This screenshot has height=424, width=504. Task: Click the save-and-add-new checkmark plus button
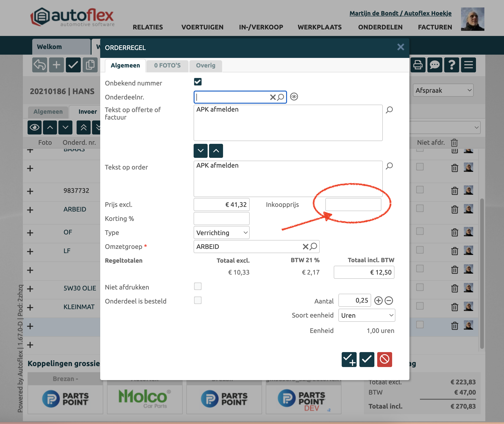click(x=349, y=359)
